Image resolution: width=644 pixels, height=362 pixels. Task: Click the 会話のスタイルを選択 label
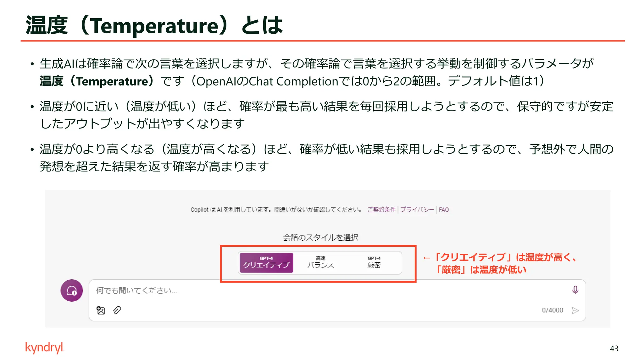tap(320, 237)
